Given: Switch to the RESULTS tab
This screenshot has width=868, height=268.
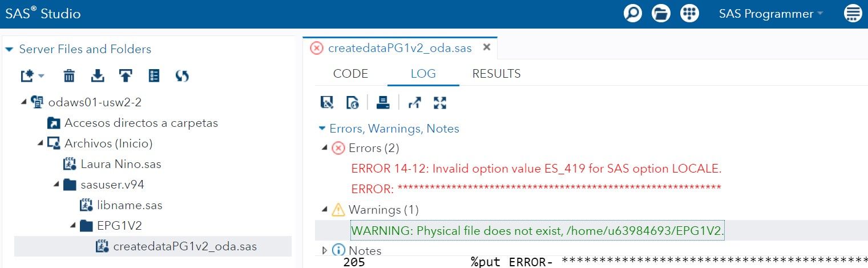Looking at the screenshot, I should pyautogui.click(x=496, y=74).
